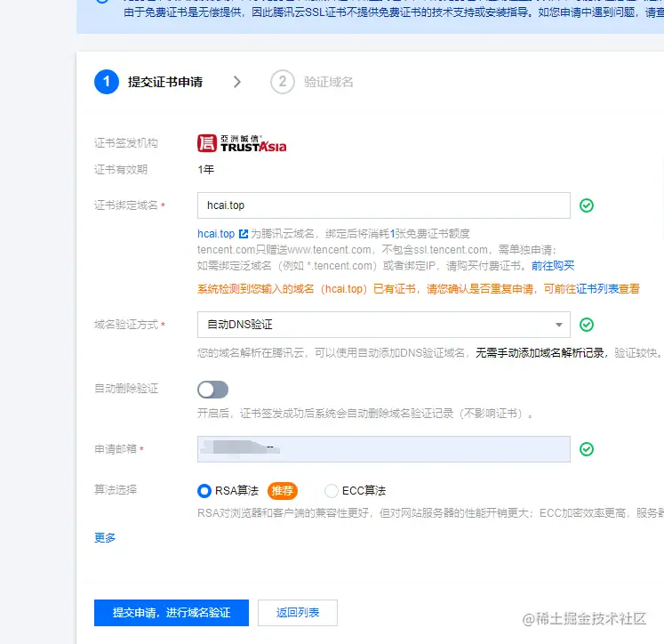Open the 证书列表 link in warning

(597, 289)
